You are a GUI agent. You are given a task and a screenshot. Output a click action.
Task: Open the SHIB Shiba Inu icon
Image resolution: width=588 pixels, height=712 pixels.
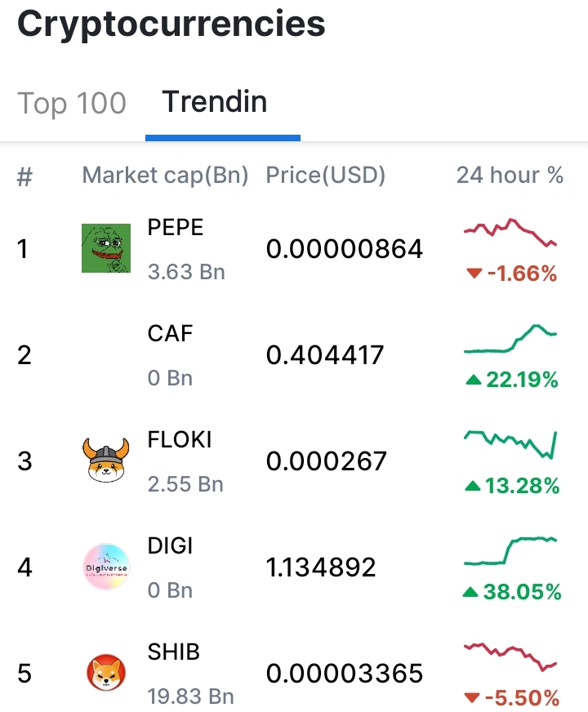[106, 673]
